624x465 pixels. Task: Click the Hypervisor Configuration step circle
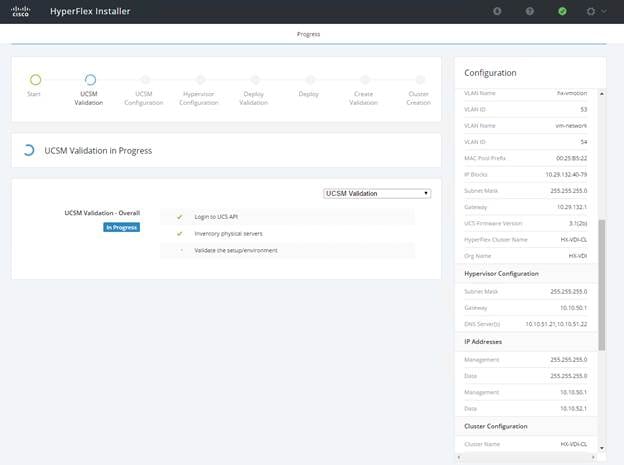[x=201, y=80]
